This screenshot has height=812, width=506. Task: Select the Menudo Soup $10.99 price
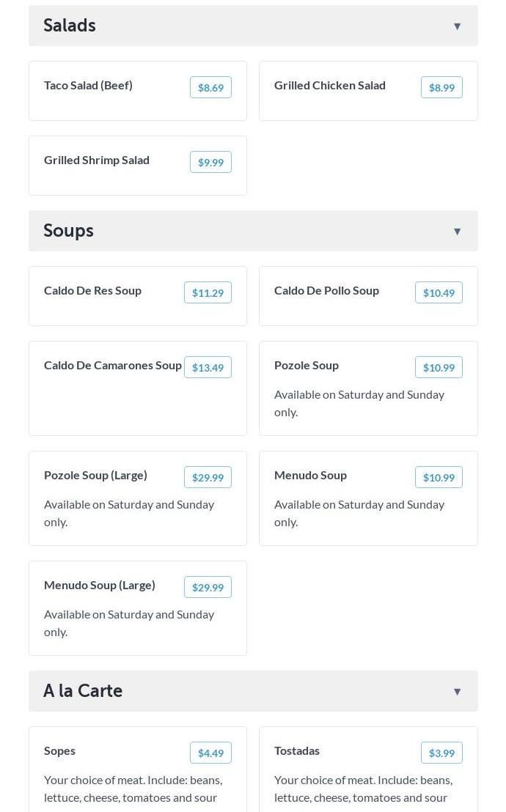tap(439, 478)
